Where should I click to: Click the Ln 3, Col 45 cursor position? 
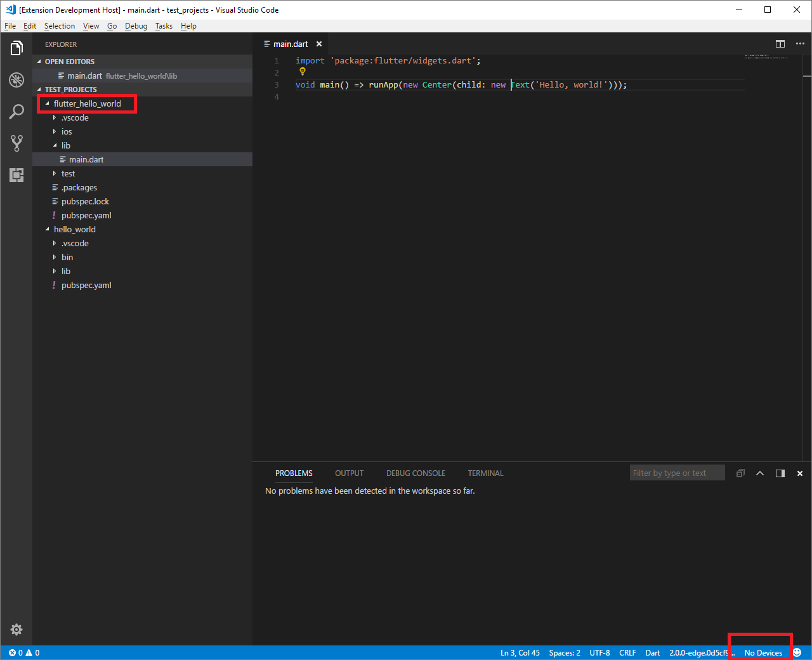pos(520,652)
